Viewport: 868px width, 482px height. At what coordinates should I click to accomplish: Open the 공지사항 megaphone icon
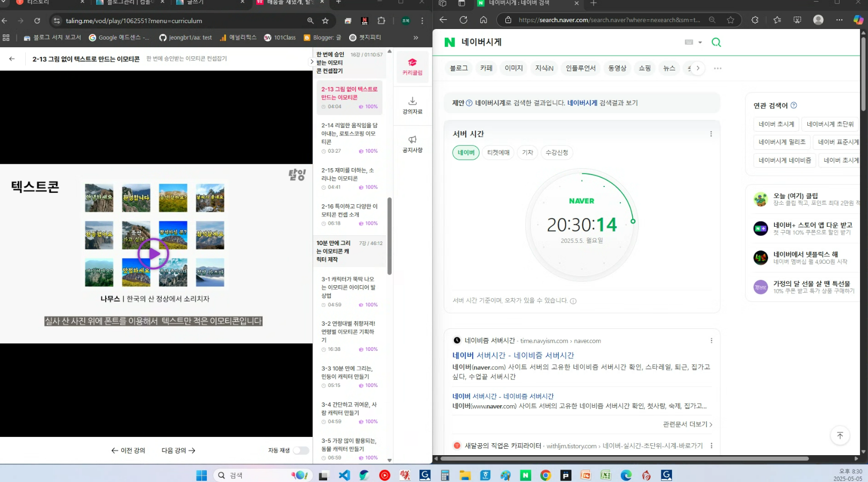412,144
